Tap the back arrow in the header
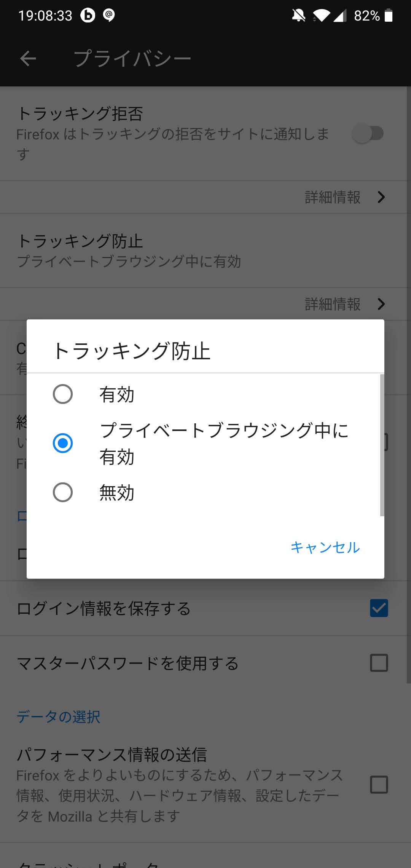Image resolution: width=411 pixels, height=868 pixels. click(28, 59)
